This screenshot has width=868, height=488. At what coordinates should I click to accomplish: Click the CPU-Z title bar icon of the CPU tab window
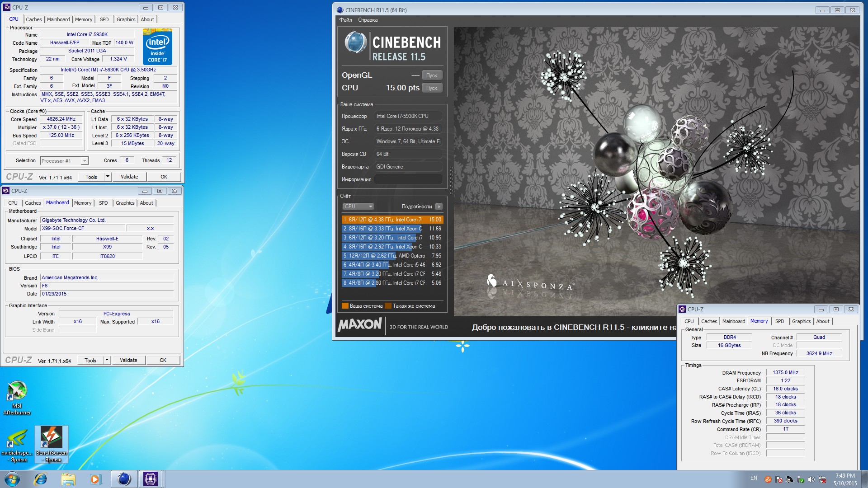tap(6, 7)
